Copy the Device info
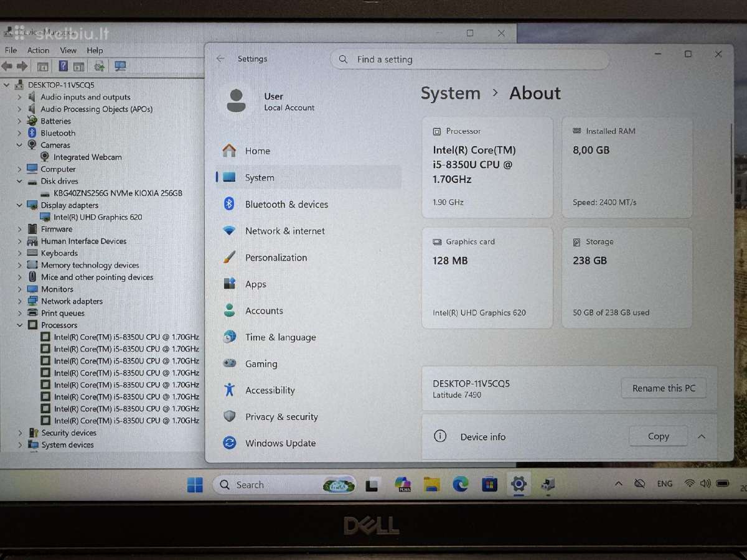The image size is (747, 560). [658, 437]
